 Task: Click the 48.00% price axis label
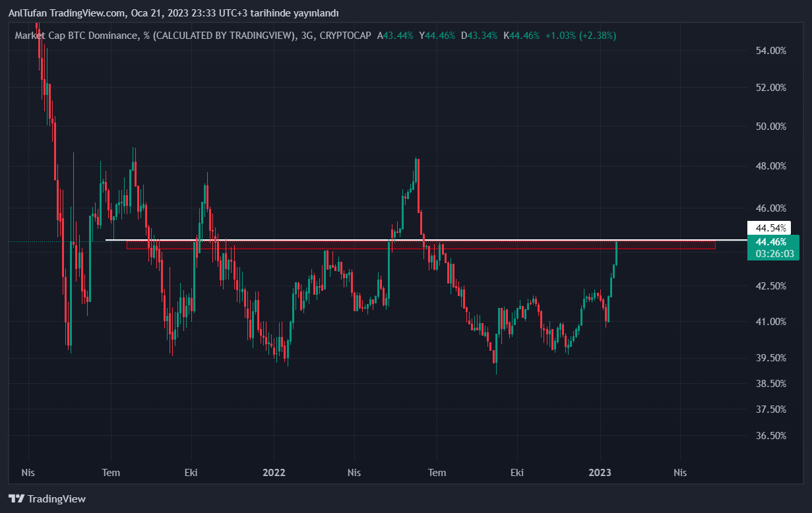(x=769, y=166)
